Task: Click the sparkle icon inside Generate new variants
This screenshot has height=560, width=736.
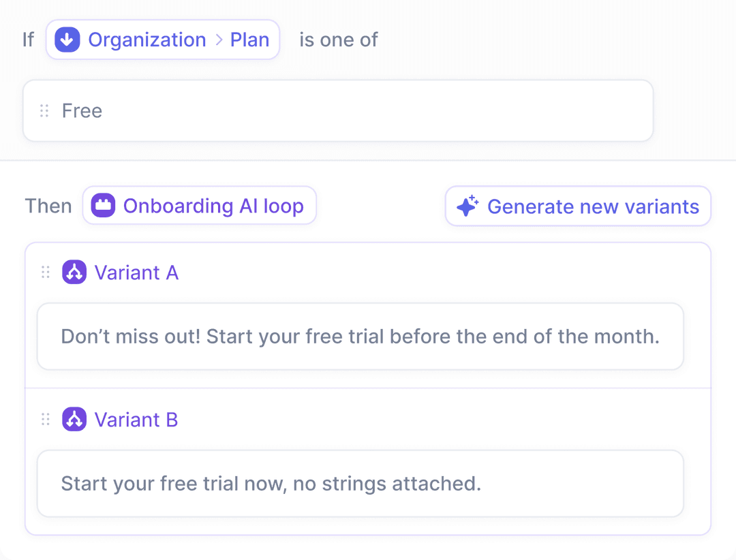Action: [467, 205]
